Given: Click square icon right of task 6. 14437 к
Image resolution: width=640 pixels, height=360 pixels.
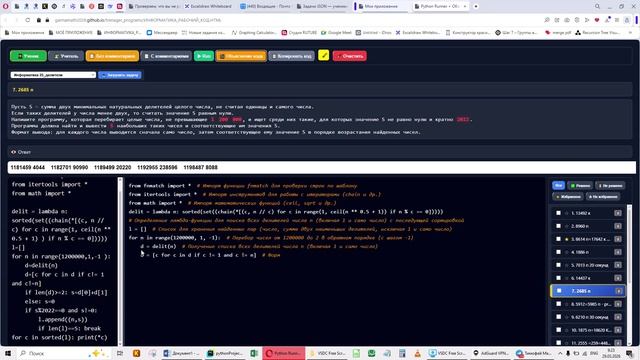Looking at the screenshot, I should (x=618, y=278).
